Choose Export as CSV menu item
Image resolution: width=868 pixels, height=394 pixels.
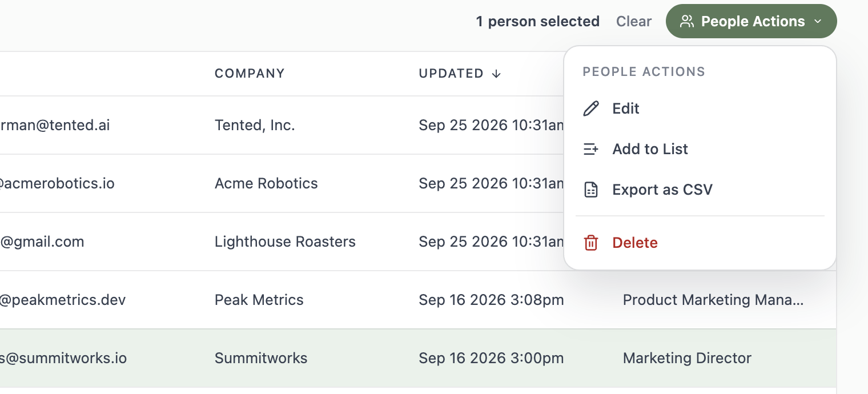(700, 190)
